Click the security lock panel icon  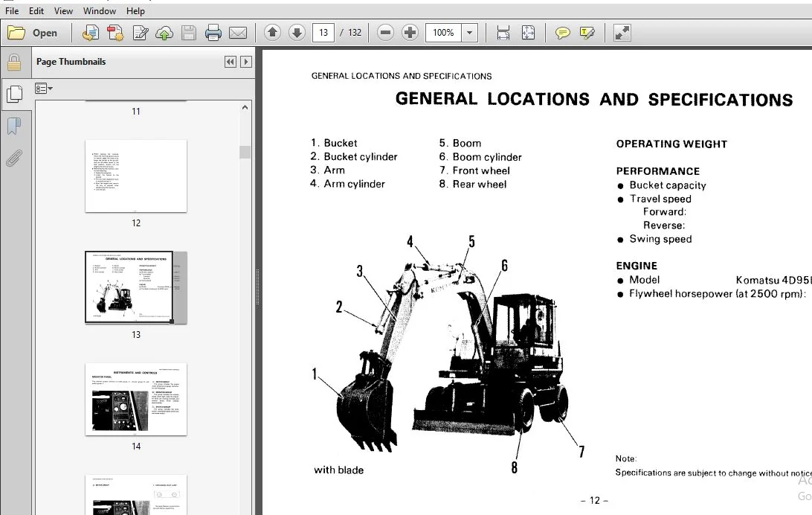[x=15, y=63]
